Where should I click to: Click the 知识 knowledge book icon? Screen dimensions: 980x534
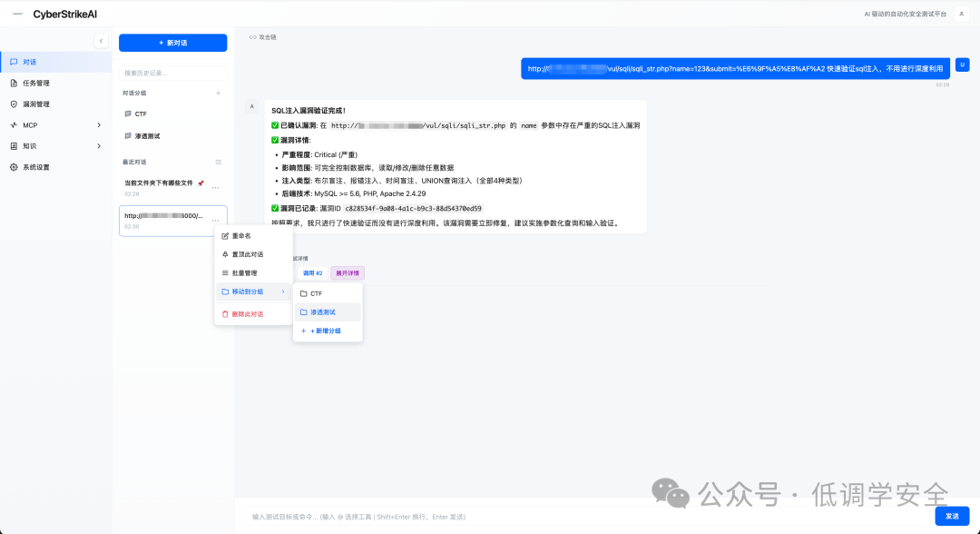click(14, 146)
